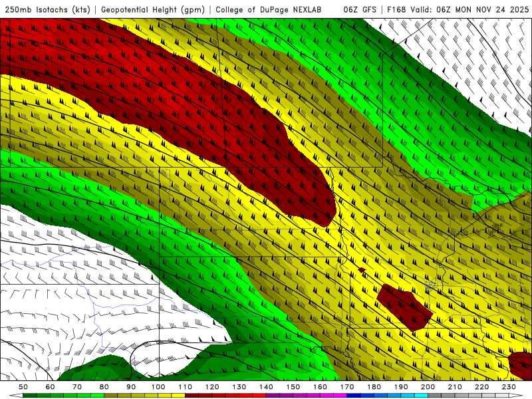
Task: Click the 210 knot label on the color scale
Action: click(455, 387)
